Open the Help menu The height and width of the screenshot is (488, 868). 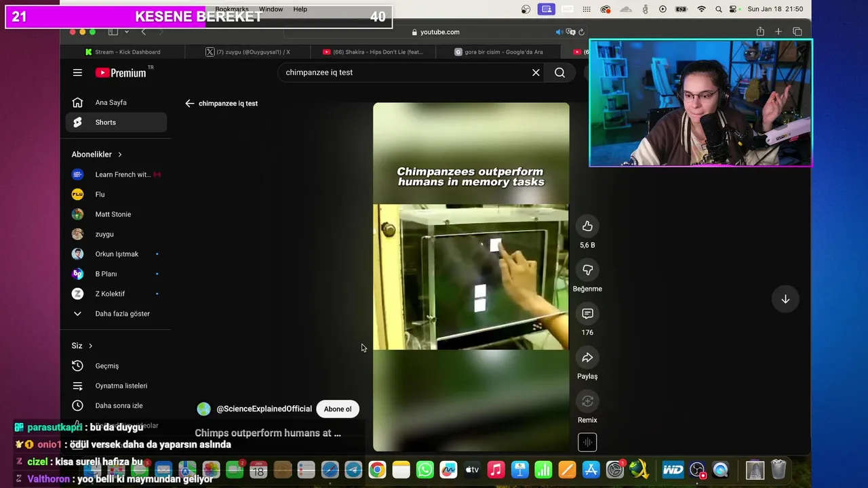[300, 9]
